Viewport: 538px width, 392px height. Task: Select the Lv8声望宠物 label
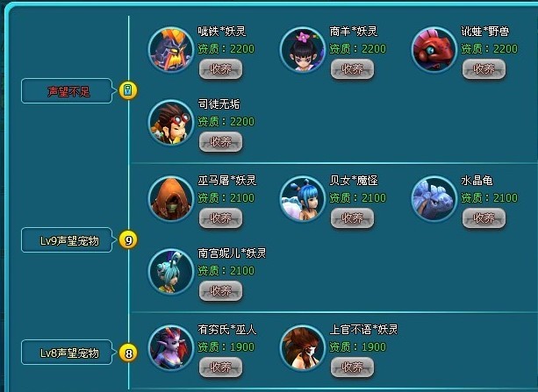(68, 353)
